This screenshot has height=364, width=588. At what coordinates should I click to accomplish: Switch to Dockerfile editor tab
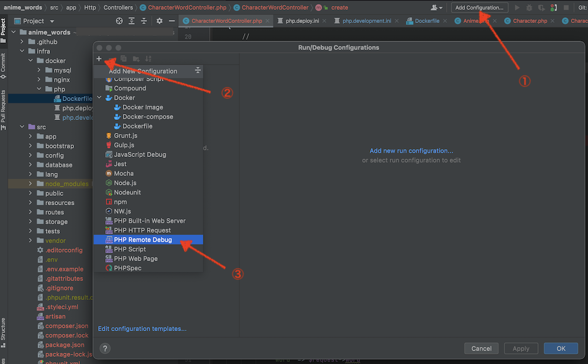click(x=427, y=21)
